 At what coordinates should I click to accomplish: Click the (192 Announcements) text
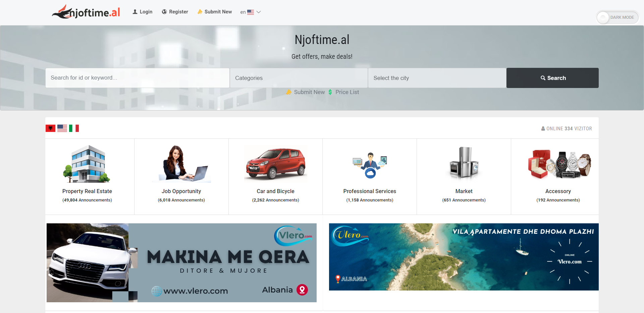pyautogui.click(x=558, y=200)
